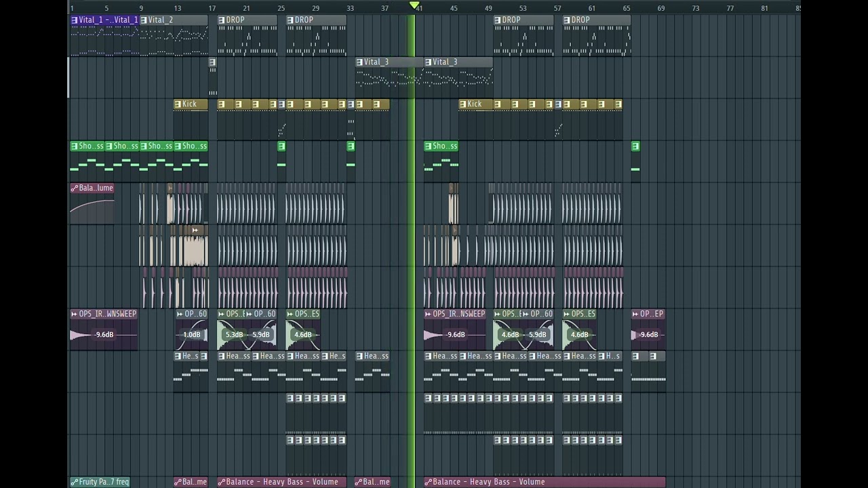Select the OPS_IR..NSWEEP clip title at bar 42
Image resolution: width=868 pixels, height=488 pixels.
(x=459, y=314)
